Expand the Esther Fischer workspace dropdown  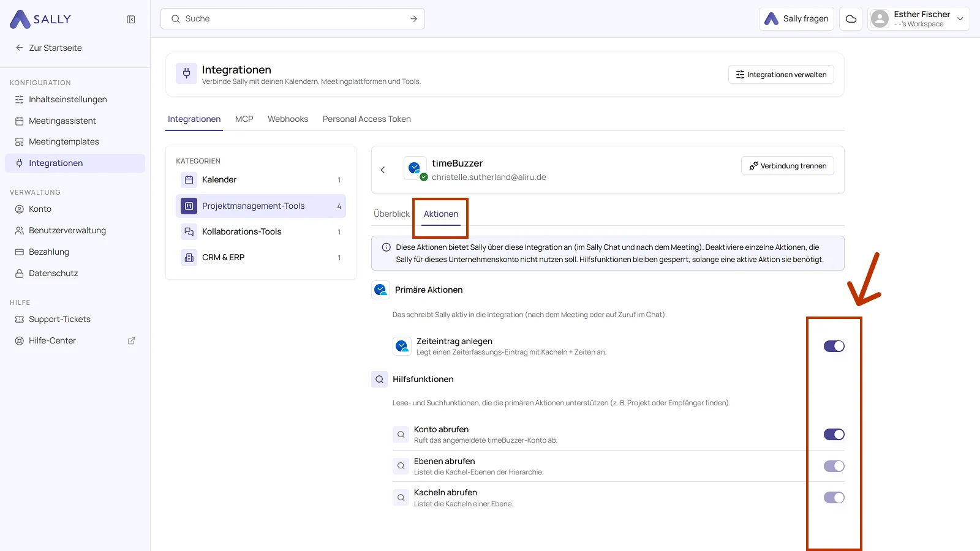point(960,19)
